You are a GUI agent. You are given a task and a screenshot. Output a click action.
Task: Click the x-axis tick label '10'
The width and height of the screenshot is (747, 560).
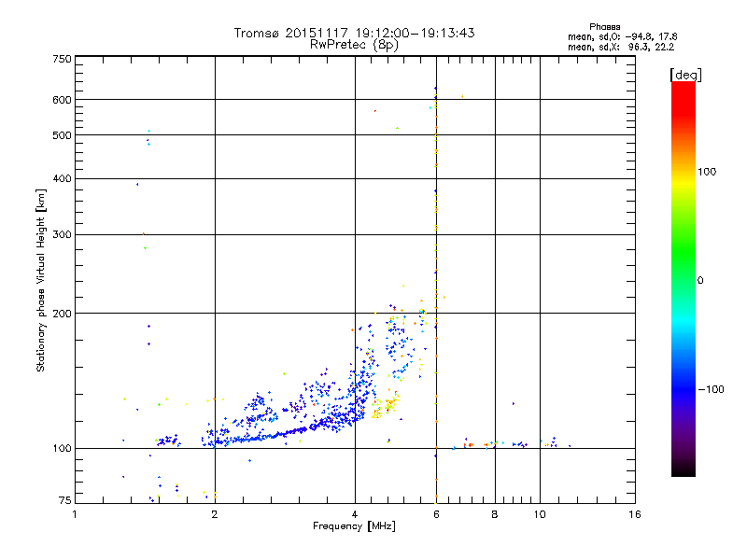[x=540, y=515]
